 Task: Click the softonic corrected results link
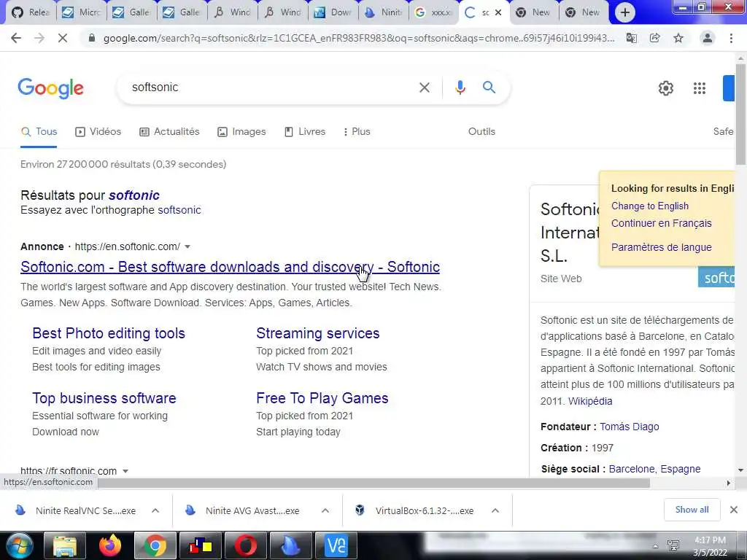(x=134, y=195)
